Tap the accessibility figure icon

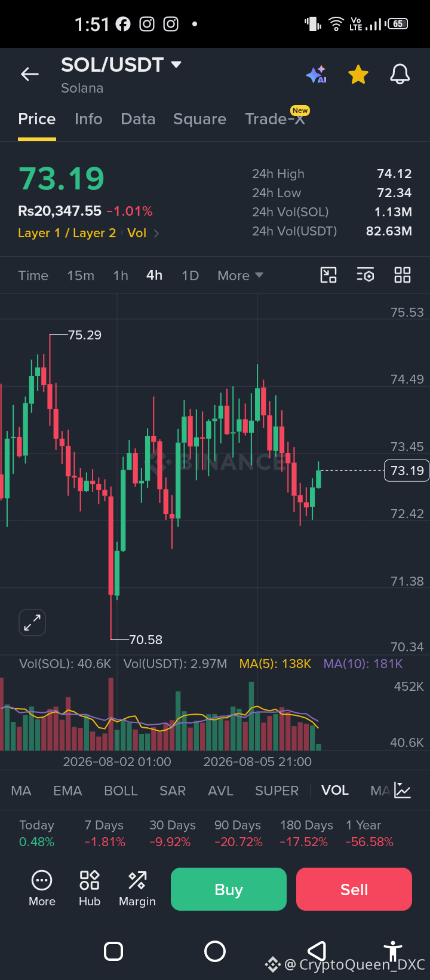392,950
